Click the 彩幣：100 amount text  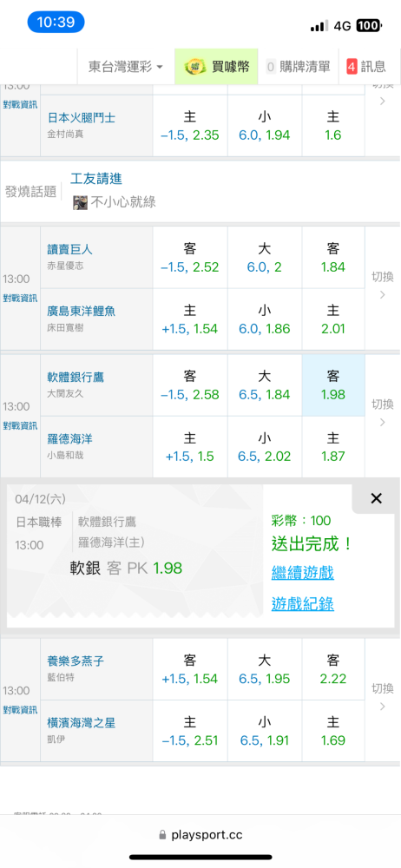[300, 520]
